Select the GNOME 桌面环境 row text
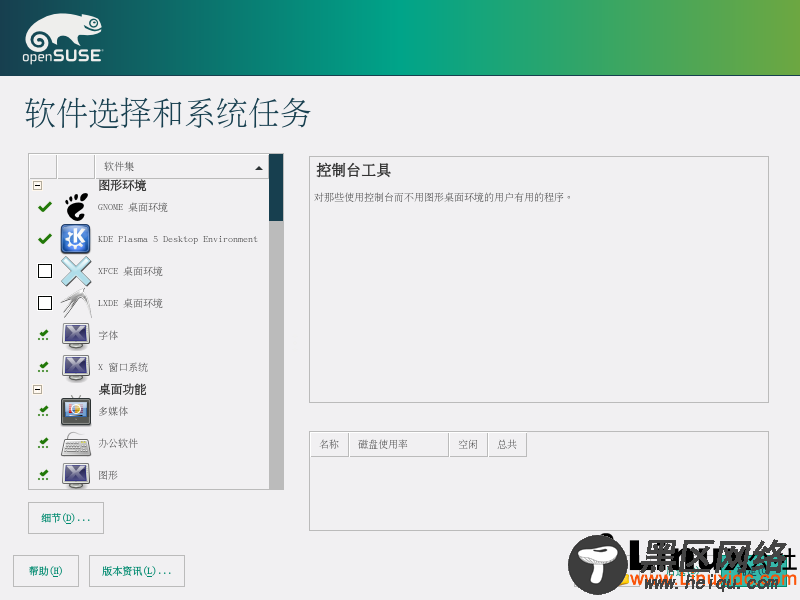Screen dimensions: 800x600 (x=133, y=207)
